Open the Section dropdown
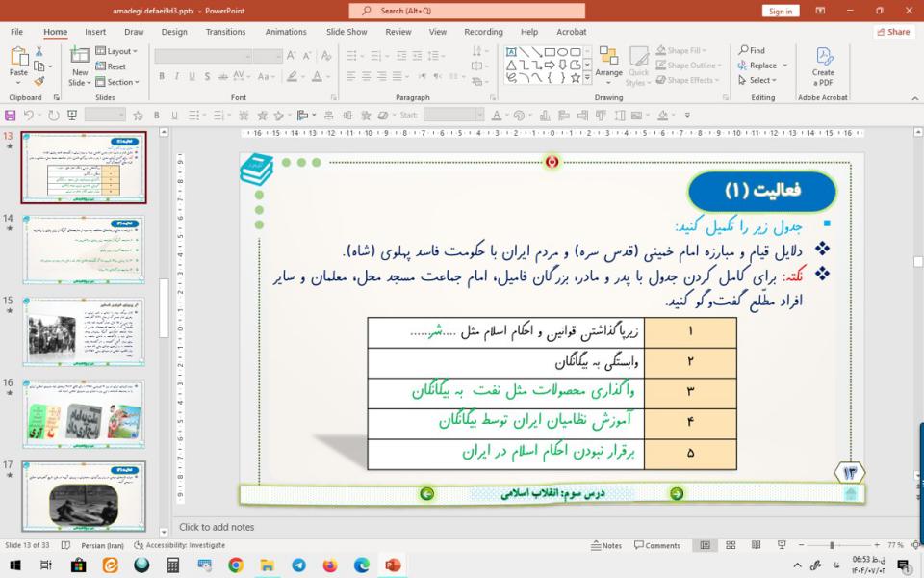The width and height of the screenshot is (924, 578). tap(117, 82)
